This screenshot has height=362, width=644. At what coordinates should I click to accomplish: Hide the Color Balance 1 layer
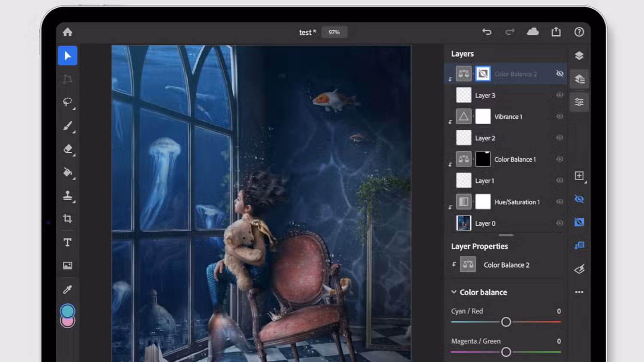pos(560,159)
